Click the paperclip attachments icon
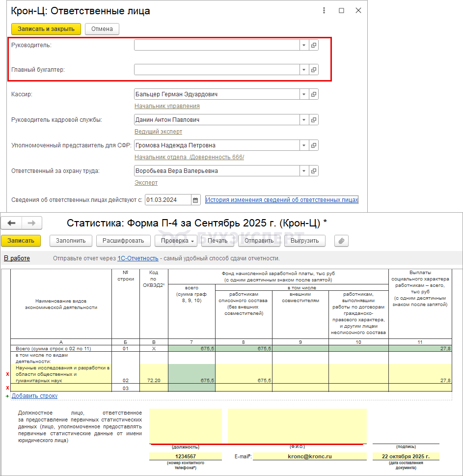 click(x=341, y=241)
